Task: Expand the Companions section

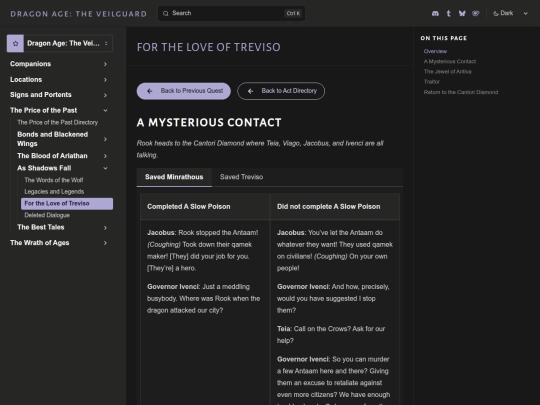Action: (105, 64)
